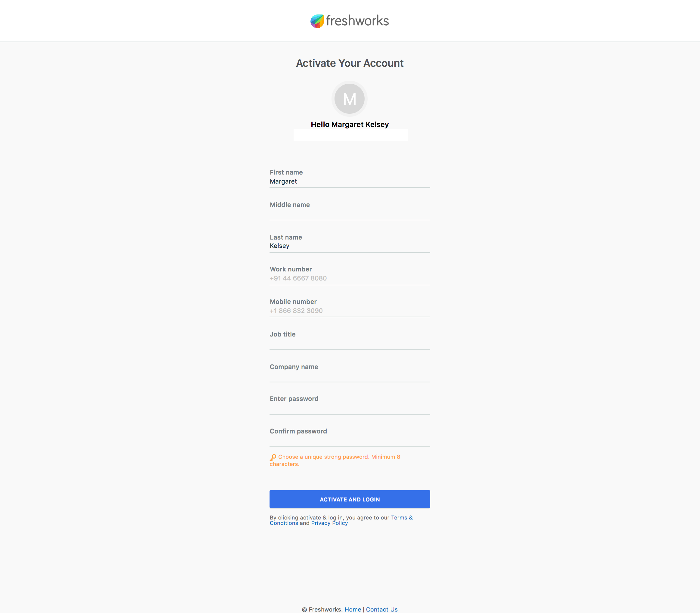Click the M avatar circle

tap(350, 99)
